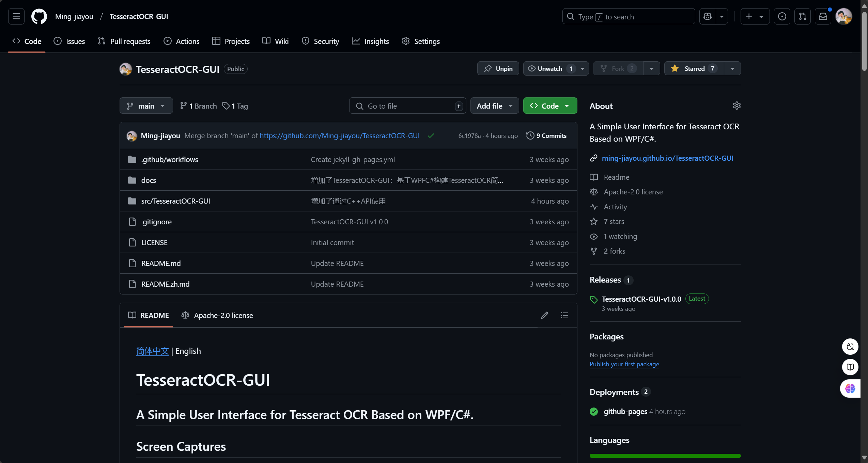Open the user avatar menu
Screen dimensions: 868x463
point(844,16)
